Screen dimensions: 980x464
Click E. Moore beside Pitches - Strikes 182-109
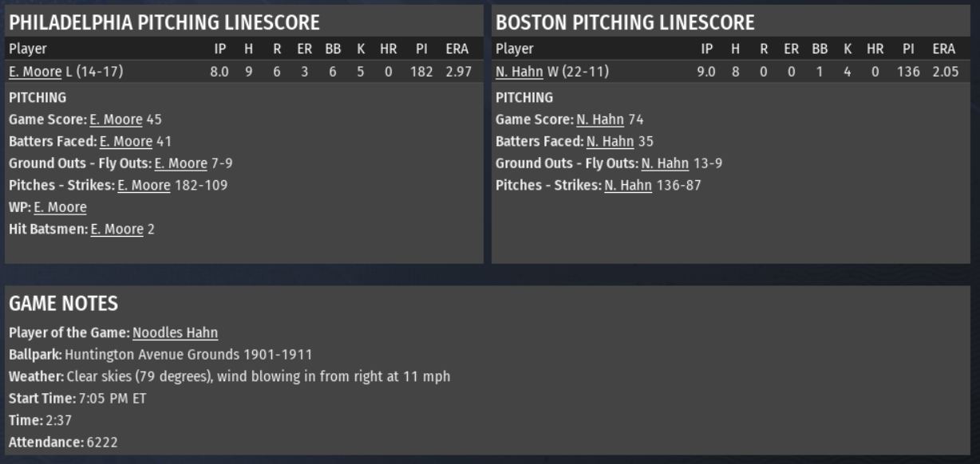coord(144,186)
